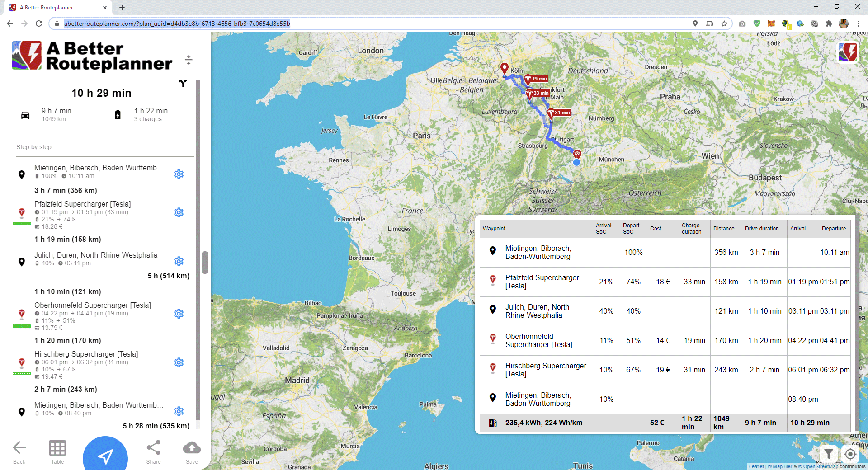Click the blue current-location dot on map

[x=576, y=162]
